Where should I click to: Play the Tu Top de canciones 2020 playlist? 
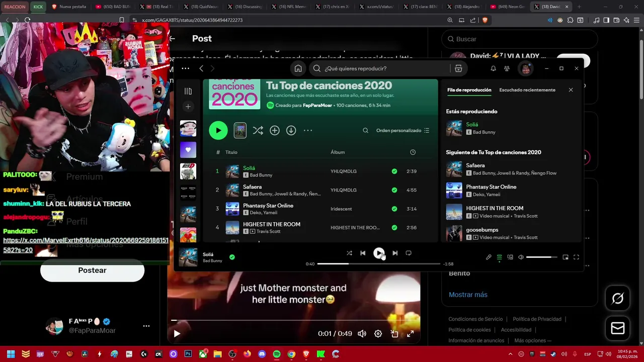pos(218,130)
